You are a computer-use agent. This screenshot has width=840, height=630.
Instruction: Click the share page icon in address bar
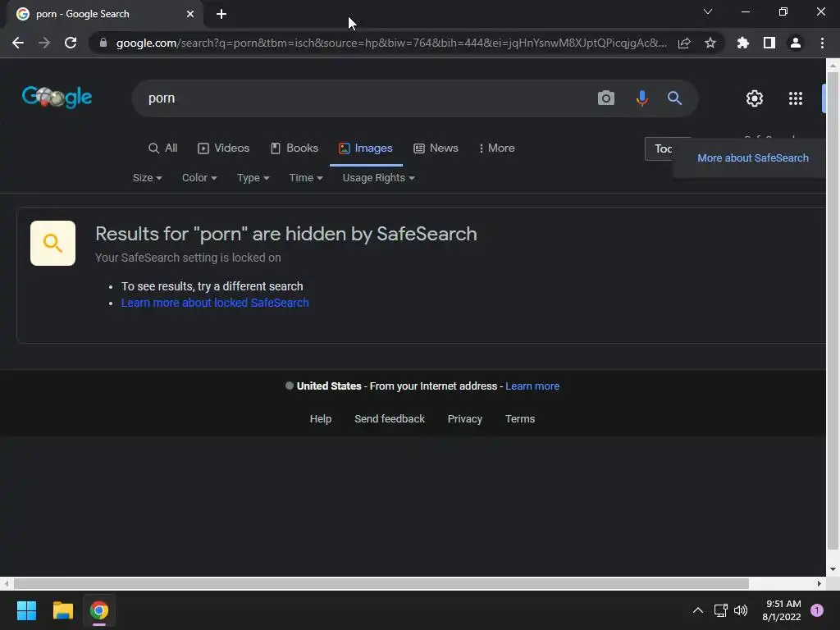pyautogui.click(x=684, y=43)
